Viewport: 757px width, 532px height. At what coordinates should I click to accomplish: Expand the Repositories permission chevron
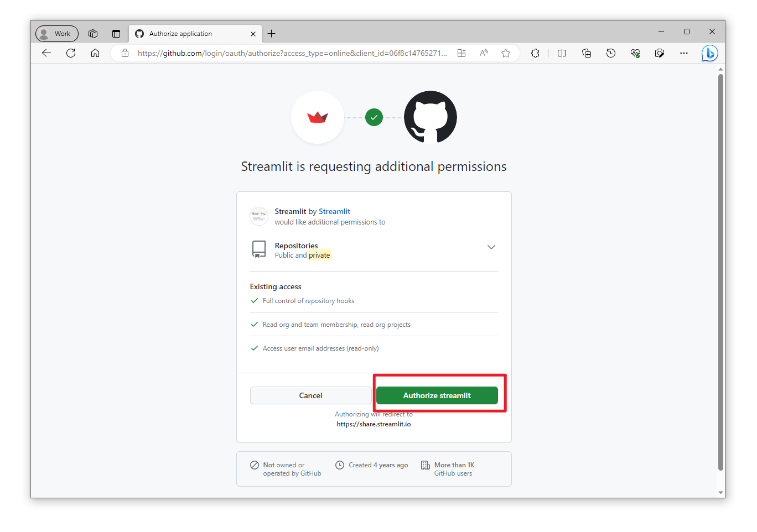(491, 247)
